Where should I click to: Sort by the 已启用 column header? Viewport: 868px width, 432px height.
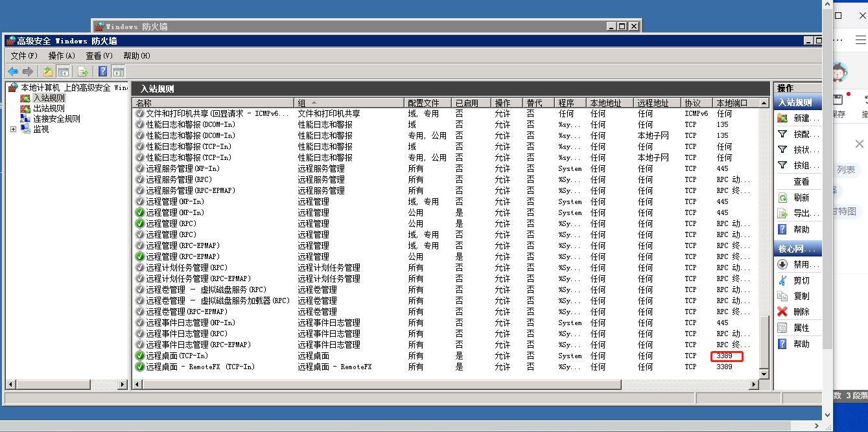pyautogui.click(x=471, y=103)
